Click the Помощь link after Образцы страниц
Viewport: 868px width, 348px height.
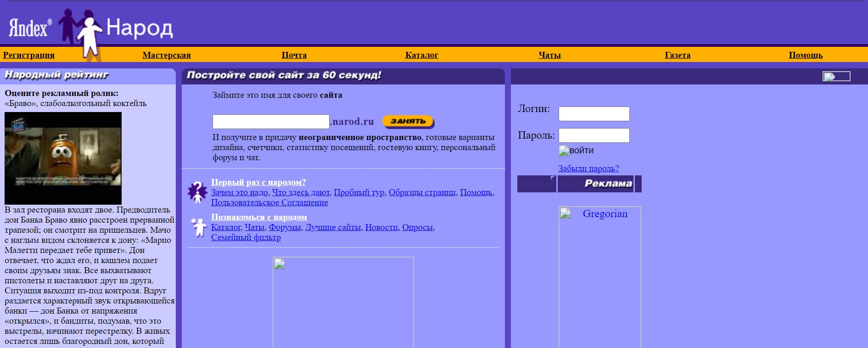point(476,192)
